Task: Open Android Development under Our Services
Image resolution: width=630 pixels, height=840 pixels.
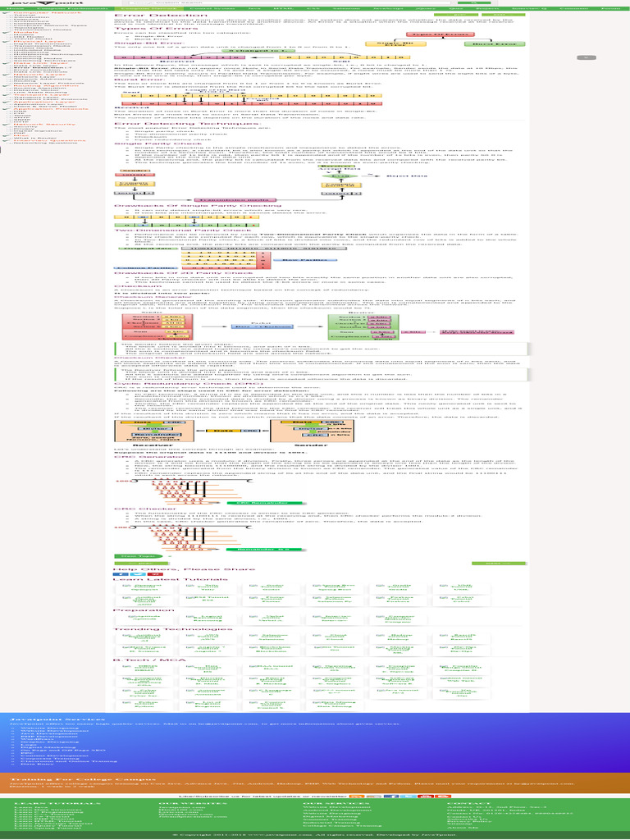Action: point(337,810)
